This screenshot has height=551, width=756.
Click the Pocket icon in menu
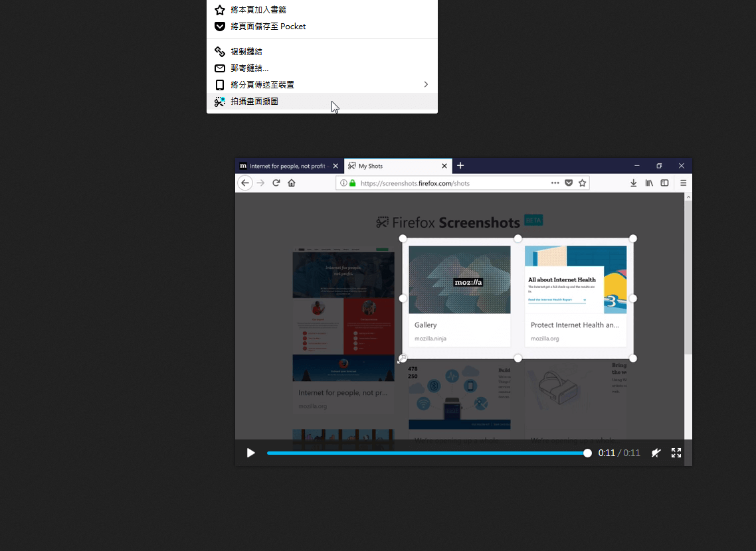pyautogui.click(x=220, y=27)
